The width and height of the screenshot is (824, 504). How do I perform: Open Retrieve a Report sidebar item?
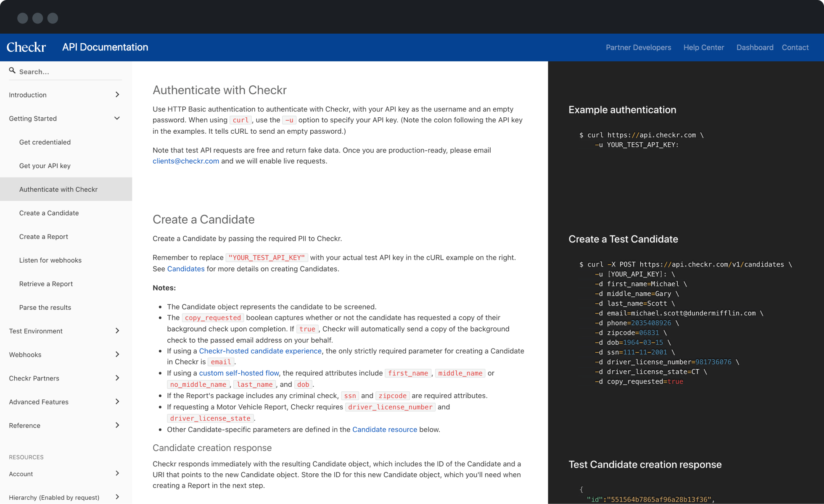(x=46, y=284)
